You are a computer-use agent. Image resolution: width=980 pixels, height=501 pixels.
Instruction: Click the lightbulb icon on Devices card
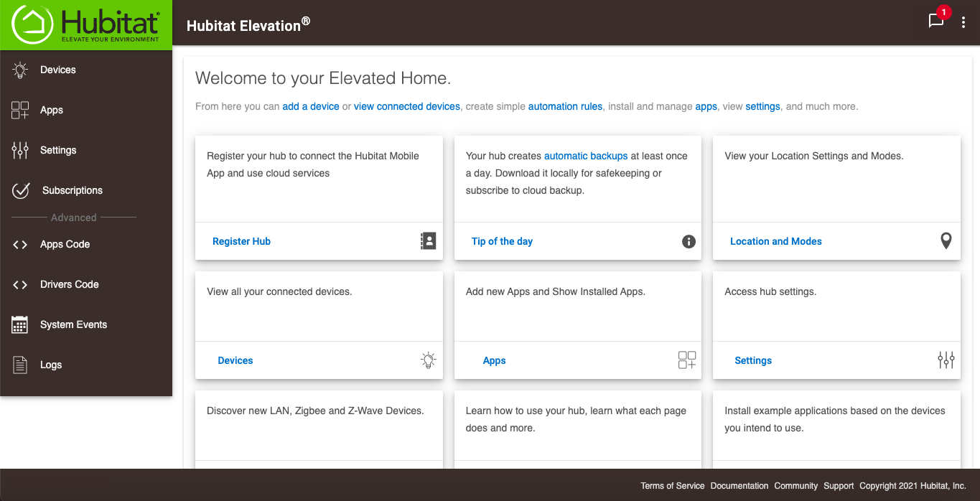(428, 360)
